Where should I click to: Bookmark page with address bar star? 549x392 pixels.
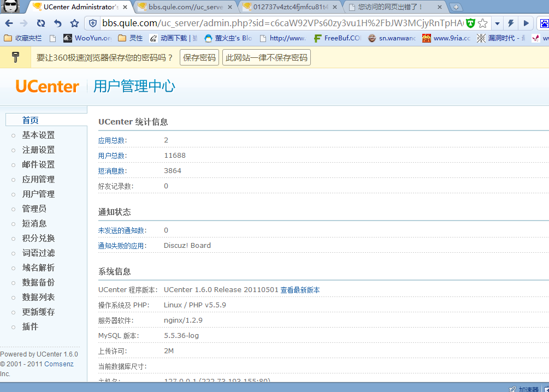pyautogui.click(x=482, y=23)
